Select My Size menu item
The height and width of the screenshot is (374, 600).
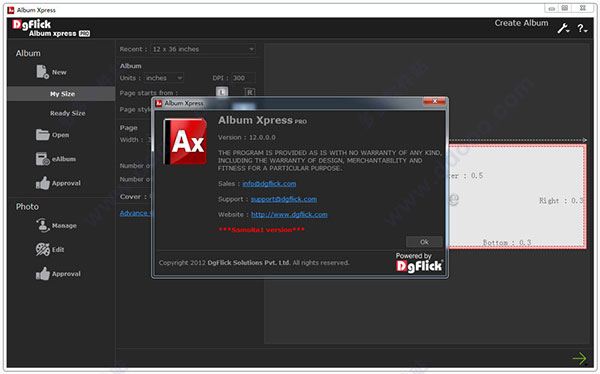pyautogui.click(x=61, y=94)
